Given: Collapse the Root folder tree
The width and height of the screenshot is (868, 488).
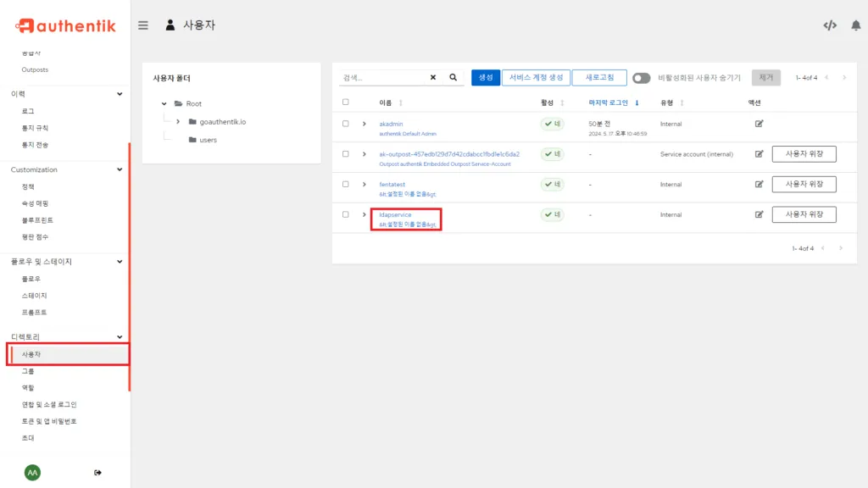Looking at the screenshot, I should (x=163, y=103).
